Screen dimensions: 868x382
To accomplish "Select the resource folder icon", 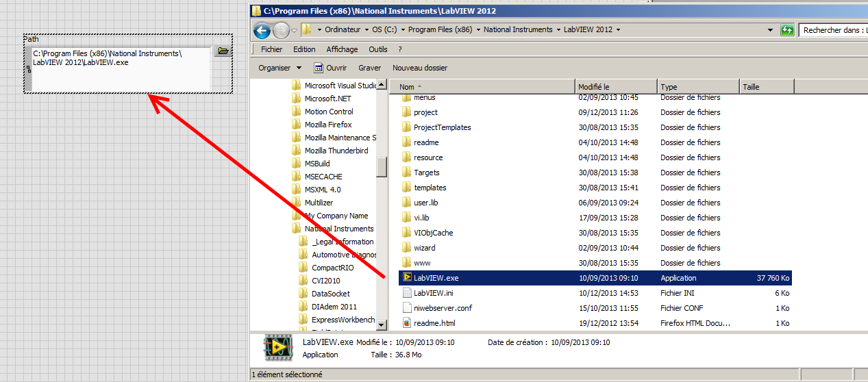I will coord(406,157).
